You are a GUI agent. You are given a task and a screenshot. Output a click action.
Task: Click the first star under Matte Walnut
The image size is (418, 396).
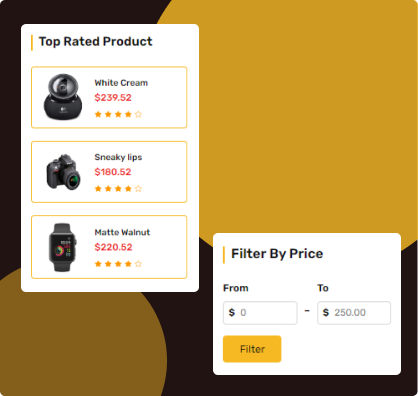(x=98, y=264)
